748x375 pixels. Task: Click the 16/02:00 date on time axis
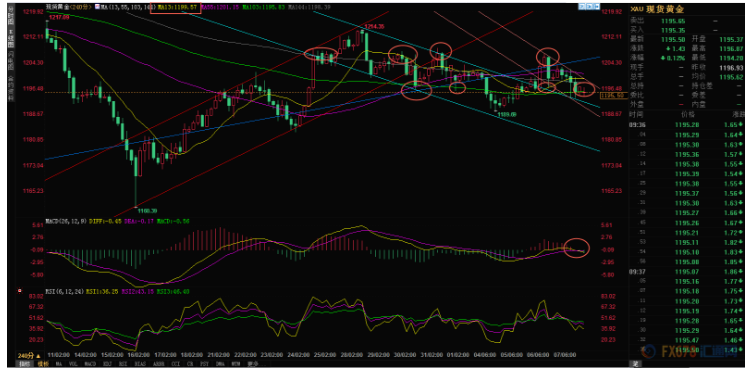(140, 355)
